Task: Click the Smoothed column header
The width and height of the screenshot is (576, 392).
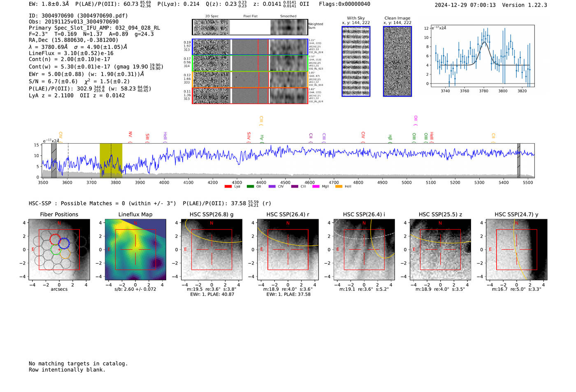Action: 288,16
